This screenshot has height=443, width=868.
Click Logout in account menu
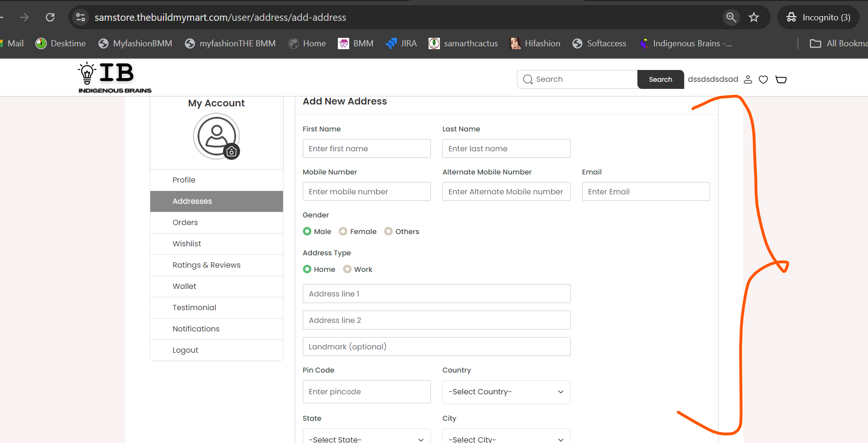click(216, 350)
